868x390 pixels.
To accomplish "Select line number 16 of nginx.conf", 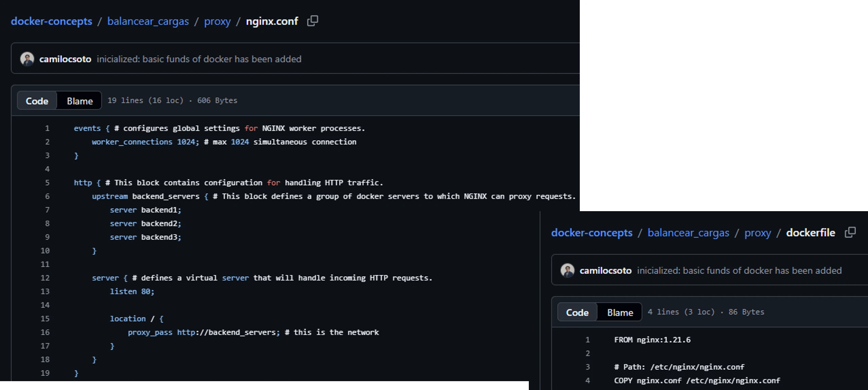I will [45, 332].
